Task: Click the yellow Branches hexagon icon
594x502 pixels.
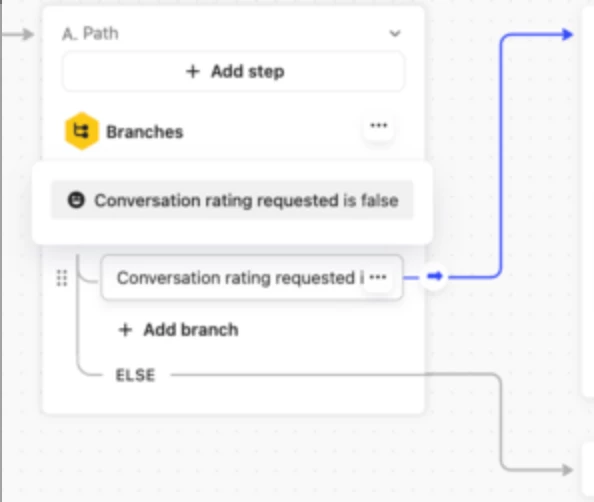Action: point(81,131)
